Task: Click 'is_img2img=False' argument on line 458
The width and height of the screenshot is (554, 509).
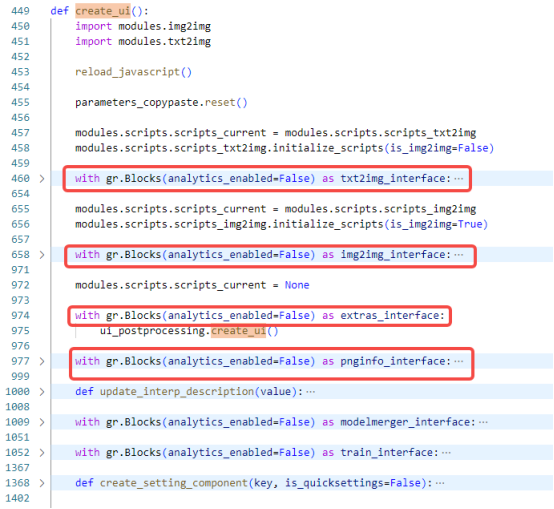Action: [439, 148]
